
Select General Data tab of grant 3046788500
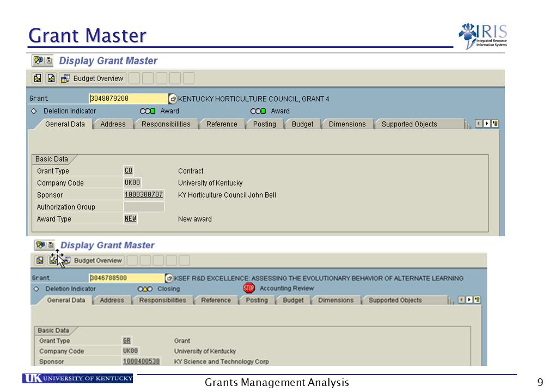click(x=66, y=301)
